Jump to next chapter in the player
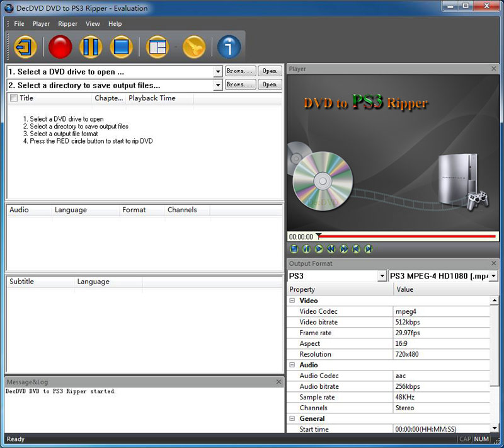This screenshot has height=448, width=504. click(369, 249)
